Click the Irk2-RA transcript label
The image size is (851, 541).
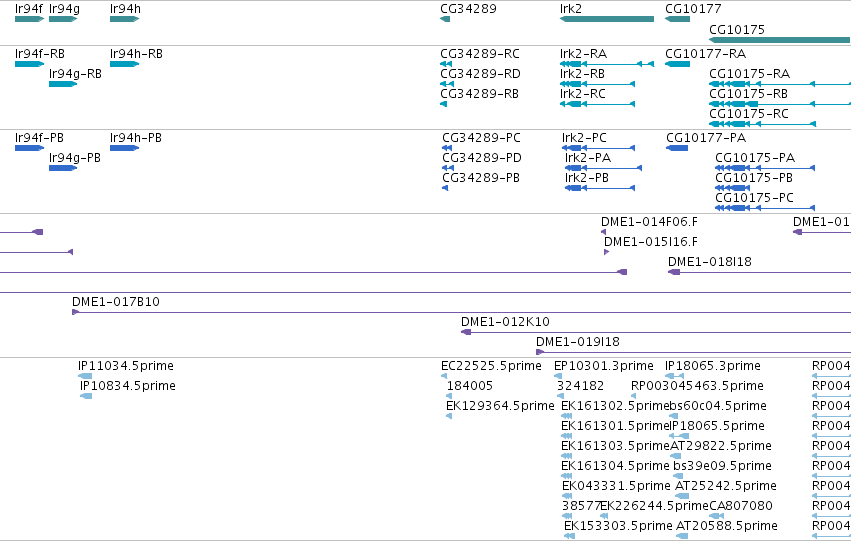[x=583, y=54]
